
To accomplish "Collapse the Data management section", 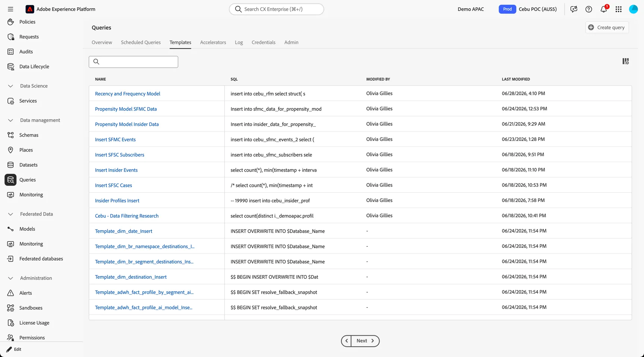I will [x=10, y=120].
